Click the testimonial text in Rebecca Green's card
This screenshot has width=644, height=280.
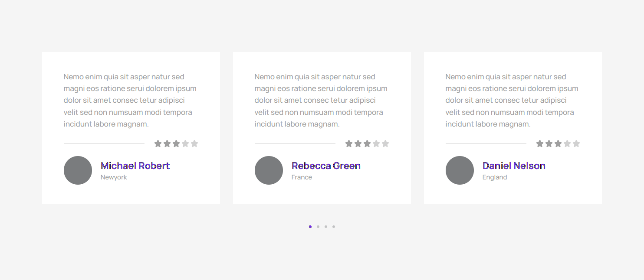coord(321,101)
